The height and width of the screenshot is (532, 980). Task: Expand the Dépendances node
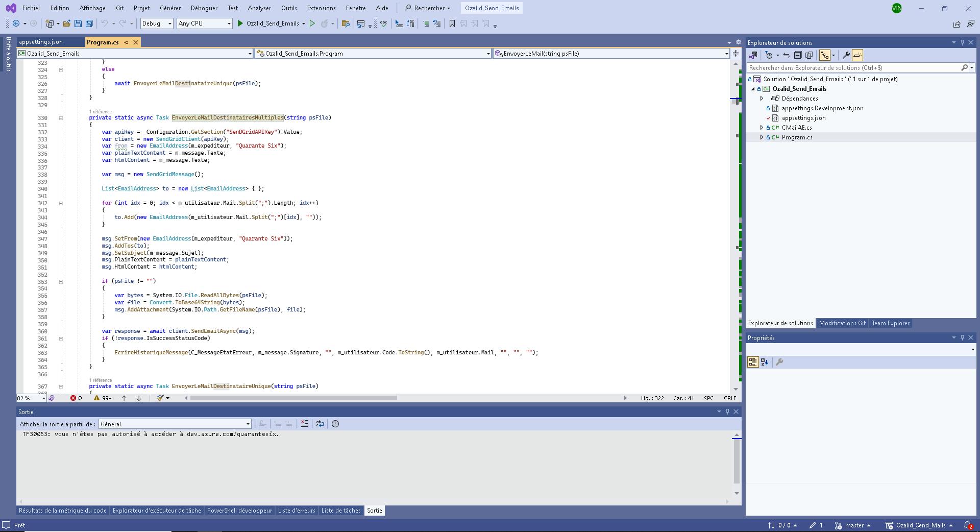pyautogui.click(x=762, y=99)
